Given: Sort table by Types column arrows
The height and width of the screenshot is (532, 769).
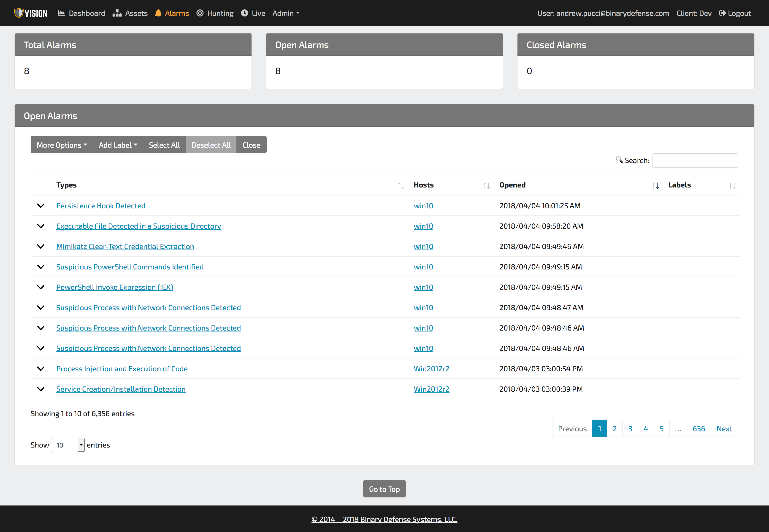Looking at the screenshot, I should tap(401, 186).
